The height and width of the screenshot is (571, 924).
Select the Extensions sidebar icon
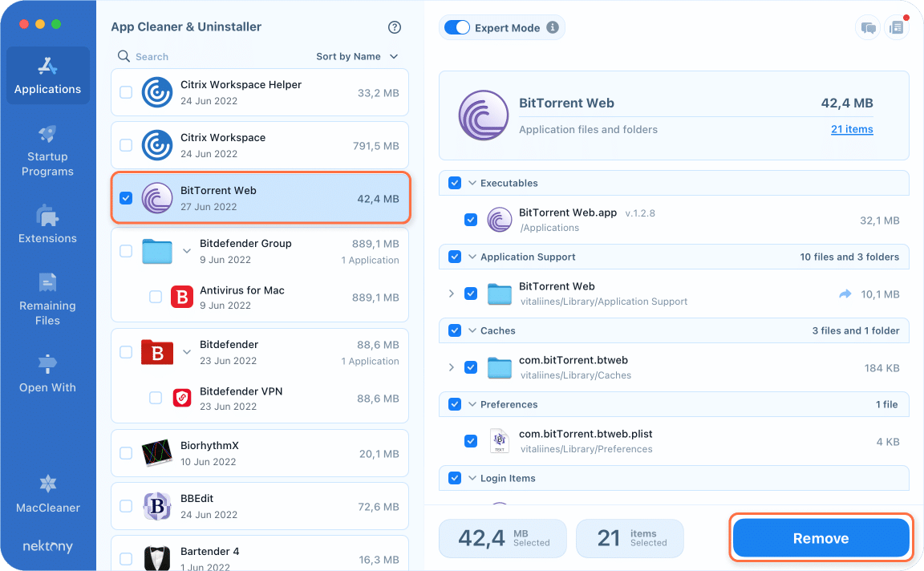[x=47, y=217]
